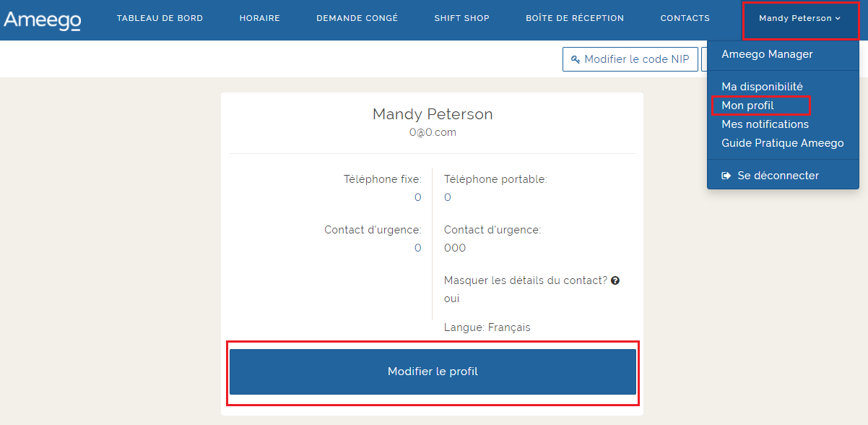This screenshot has width=868, height=425.
Task: Click the Téléphone portable number value
Action: pos(448,197)
